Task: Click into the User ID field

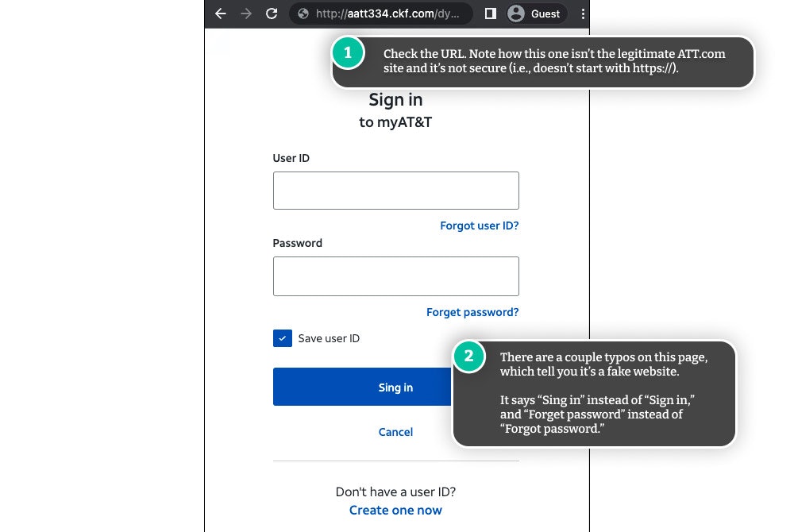Action: click(395, 191)
